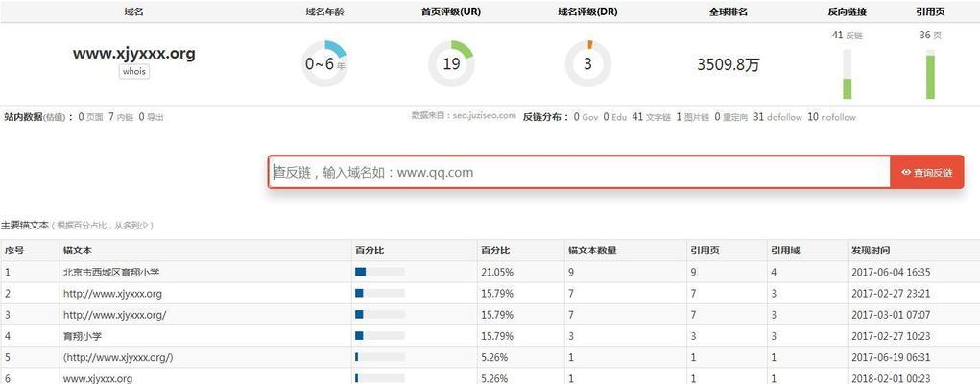Click the UR donut chart showing 19
This screenshot has width=980, height=384.
pos(451,64)
